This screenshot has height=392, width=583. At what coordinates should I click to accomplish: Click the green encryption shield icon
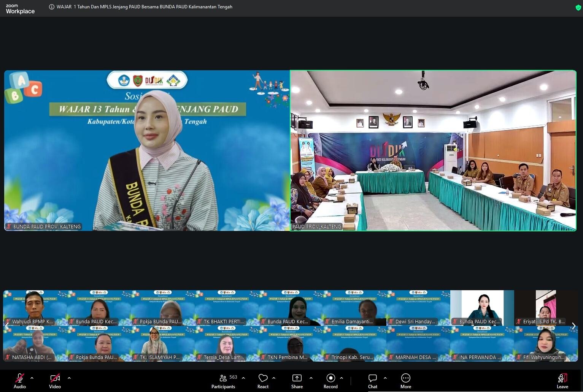click(x=578, y=7)
